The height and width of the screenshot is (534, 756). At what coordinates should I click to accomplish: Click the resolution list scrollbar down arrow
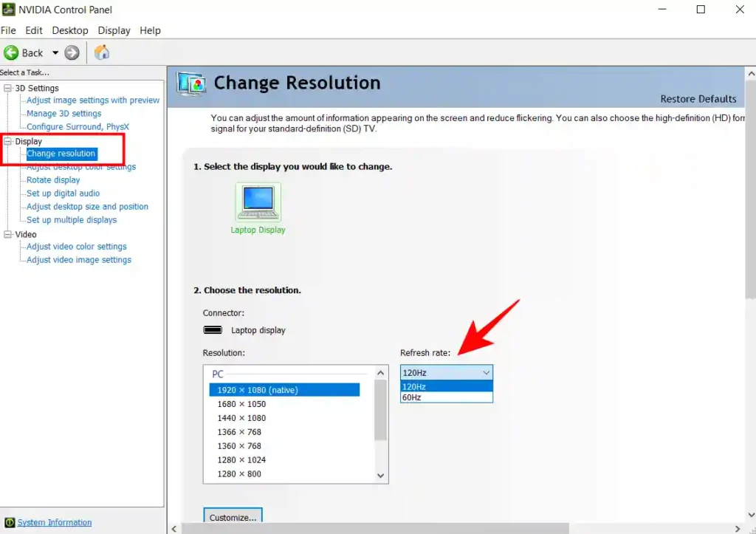click(380, 475)
